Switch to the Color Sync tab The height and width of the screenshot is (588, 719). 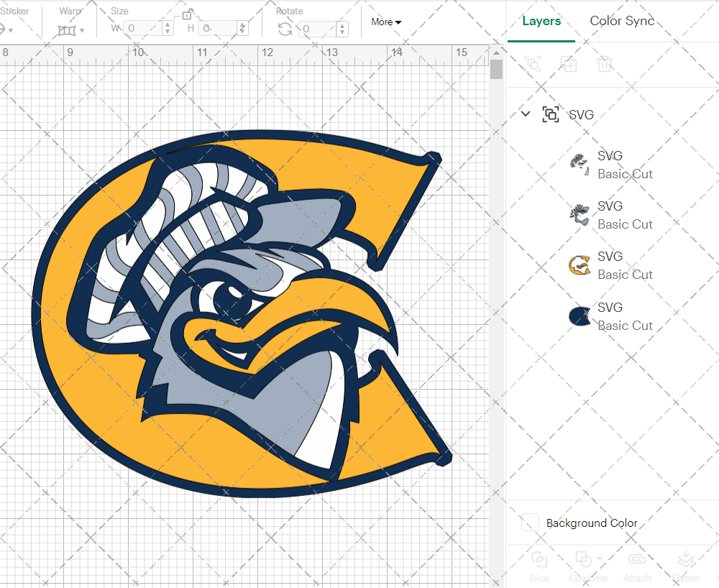click(x=621, y=21)
